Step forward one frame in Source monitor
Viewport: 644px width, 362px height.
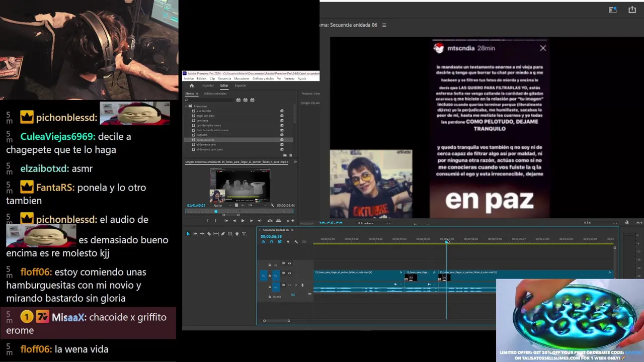pyautogui.click(x=252, y=221)
